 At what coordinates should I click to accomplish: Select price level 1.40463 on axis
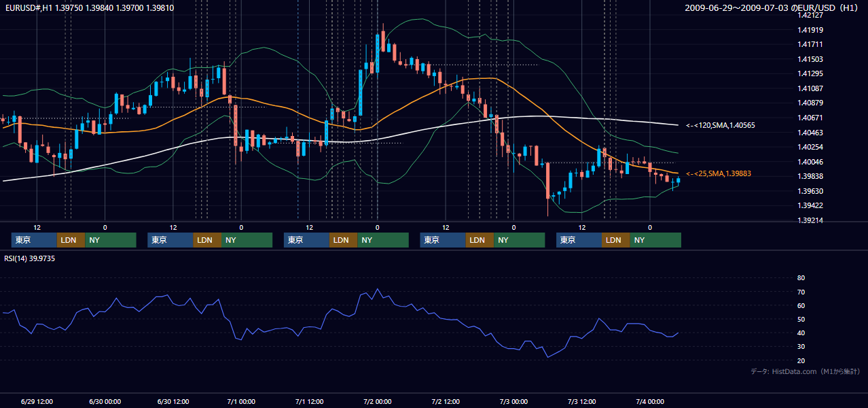point(812,133)
